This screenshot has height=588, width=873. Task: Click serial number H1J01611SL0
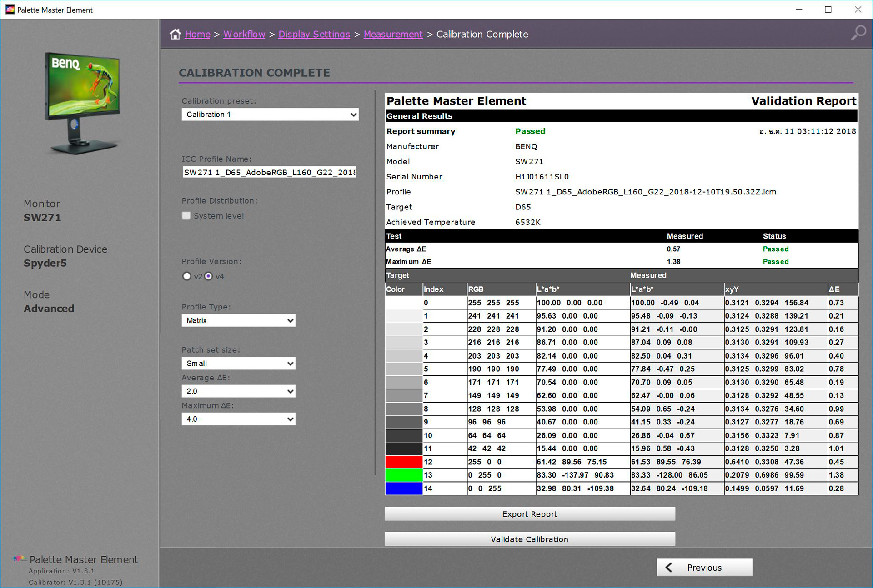[x=542, y=177]
